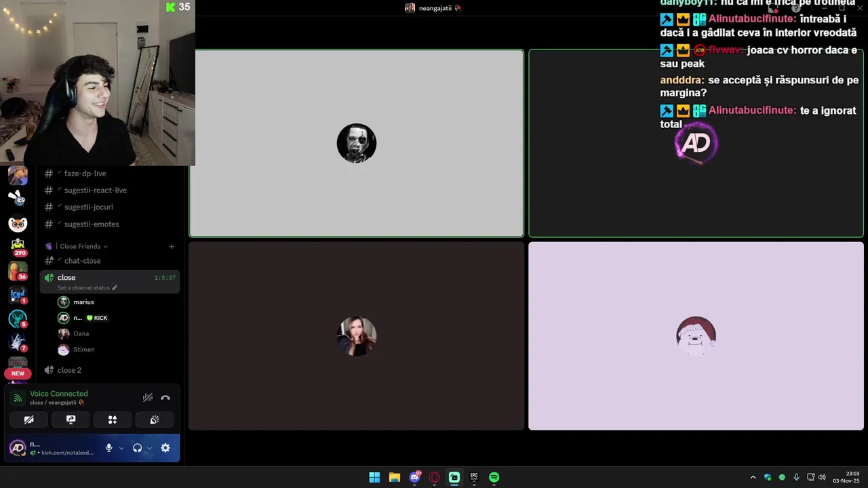868x488 pixels.
Task: Focus the woman avatar video tile
Action: pyautogui.click(x=356, y=336)
